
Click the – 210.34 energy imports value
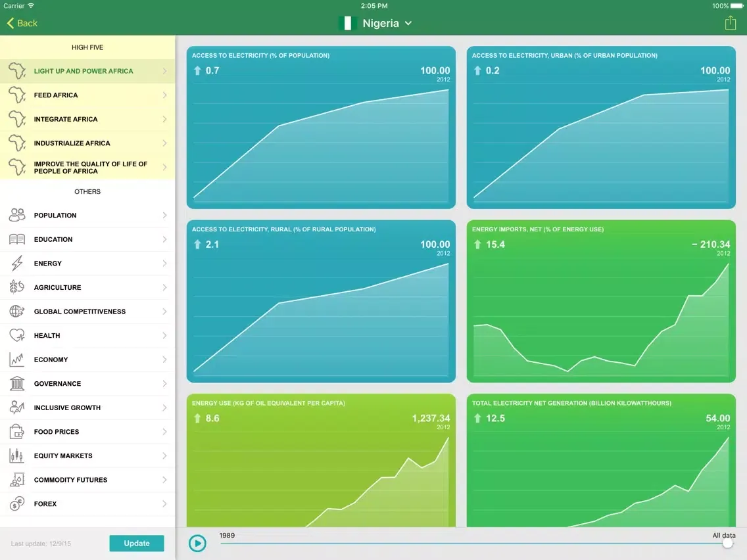click(711, 245)
